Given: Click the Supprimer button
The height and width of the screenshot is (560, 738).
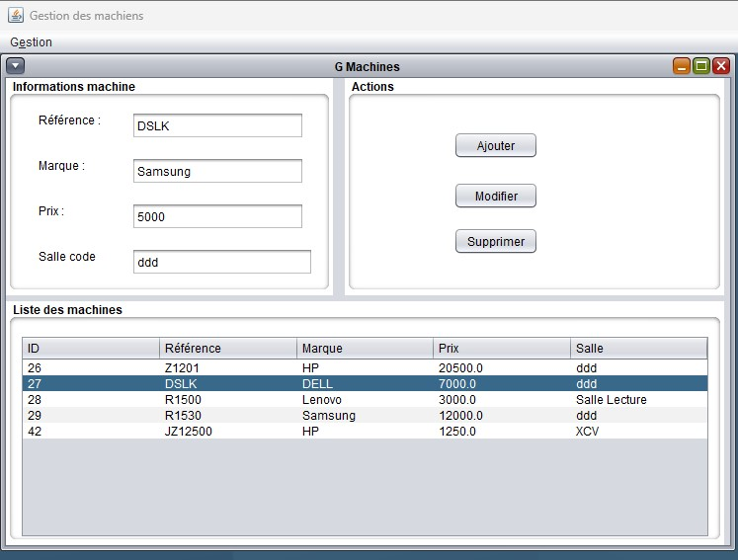Looking at the screenshot, I should (x=496, y=241).
